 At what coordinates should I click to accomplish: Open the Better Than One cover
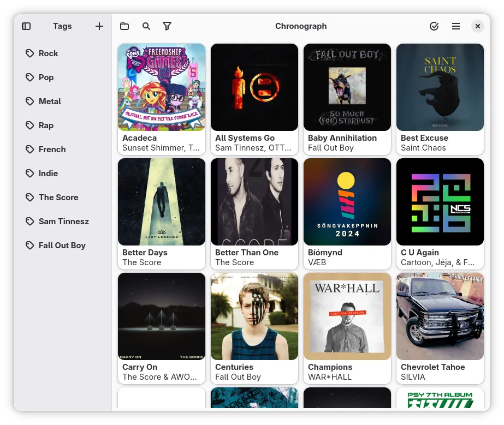click(x=254, y=202)
